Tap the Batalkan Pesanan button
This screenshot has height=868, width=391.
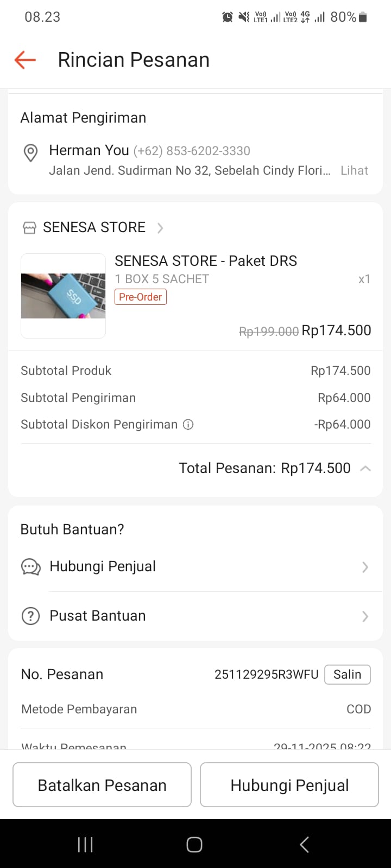coord(102,785)
